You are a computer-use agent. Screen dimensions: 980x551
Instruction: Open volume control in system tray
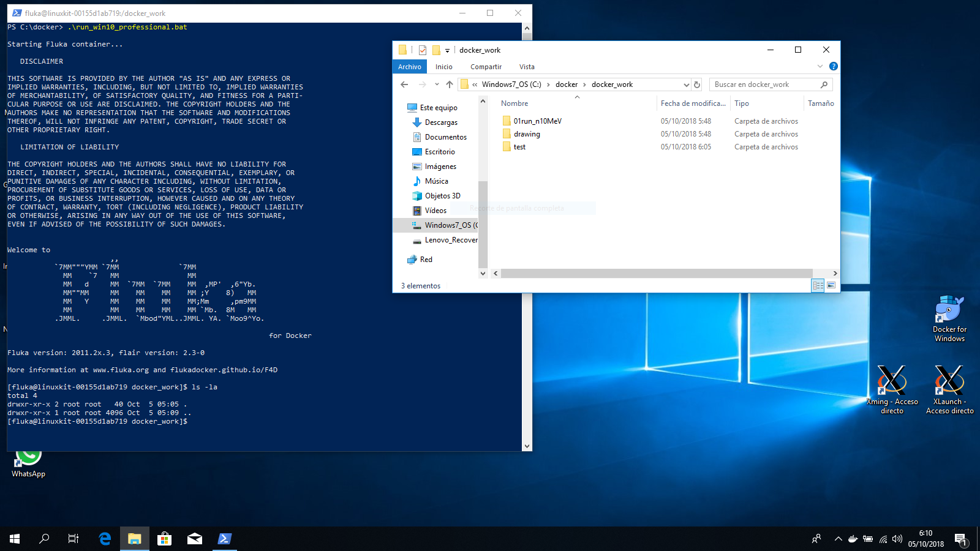[x=897, y=539]
